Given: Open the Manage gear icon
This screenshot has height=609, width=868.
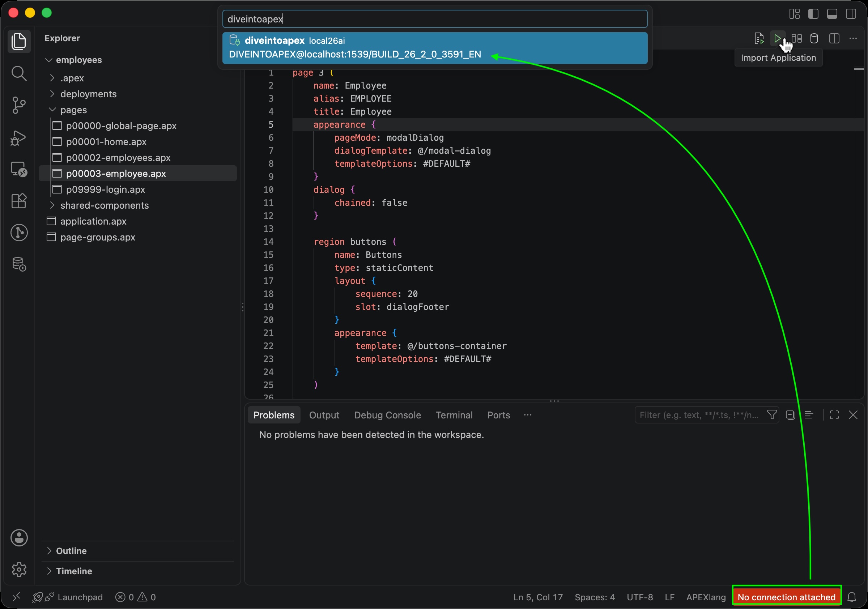Looking at the screenshot, I should (19, 570).
